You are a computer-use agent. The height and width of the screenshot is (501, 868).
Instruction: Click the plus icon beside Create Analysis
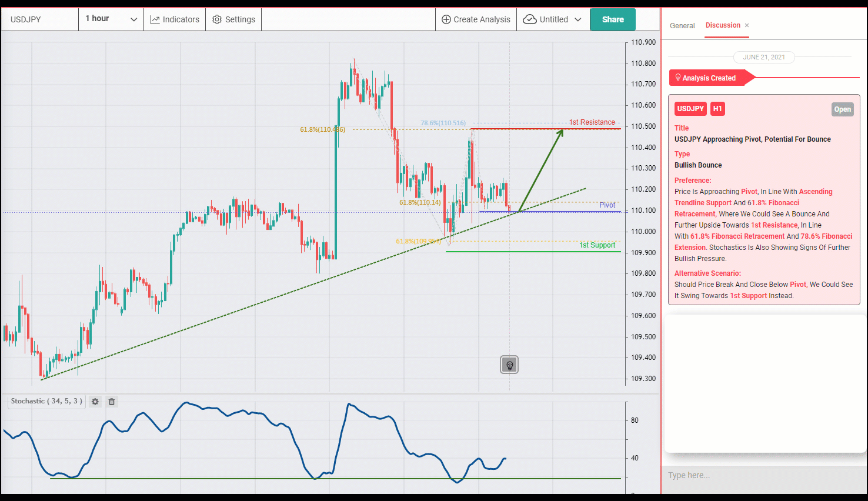[x=446, y=19]
